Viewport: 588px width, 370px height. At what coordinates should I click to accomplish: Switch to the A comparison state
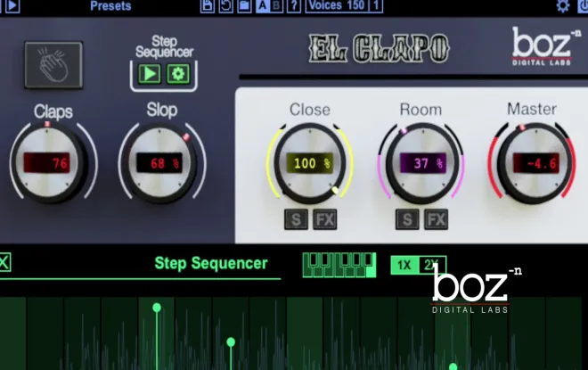point(263,5)
